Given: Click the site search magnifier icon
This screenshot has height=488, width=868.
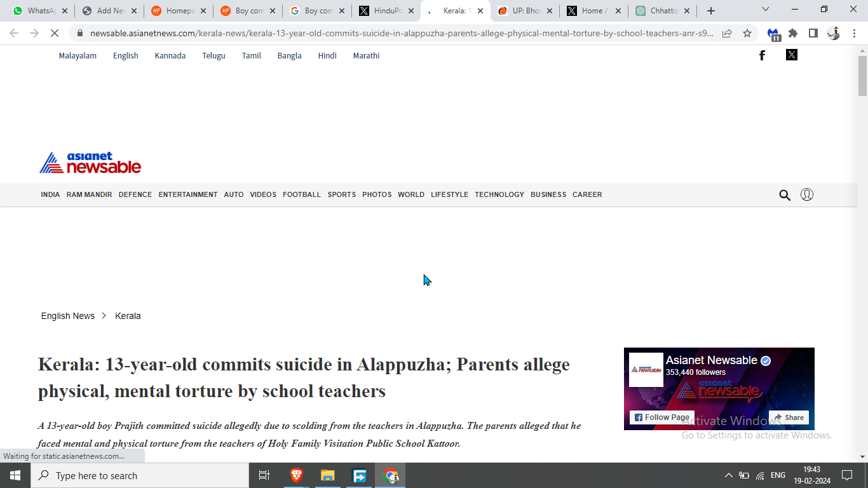Looking at the screenshot, I should pos(785,195).
